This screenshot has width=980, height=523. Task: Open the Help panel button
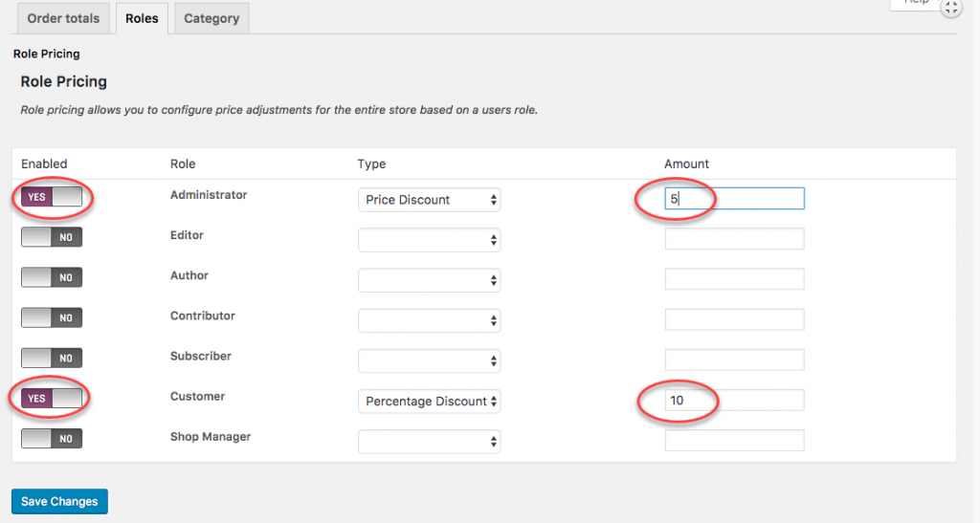pos(916,4)
